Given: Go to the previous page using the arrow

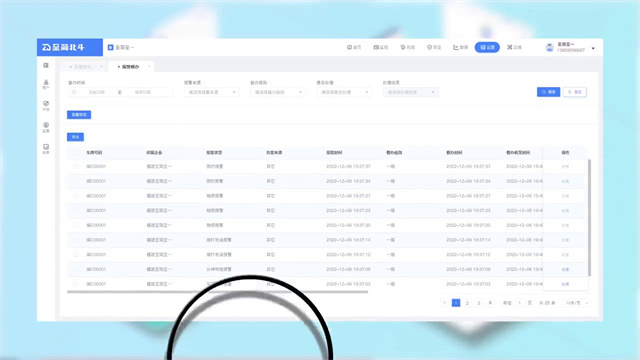Looking at the screenshot, I should point(444,303).
